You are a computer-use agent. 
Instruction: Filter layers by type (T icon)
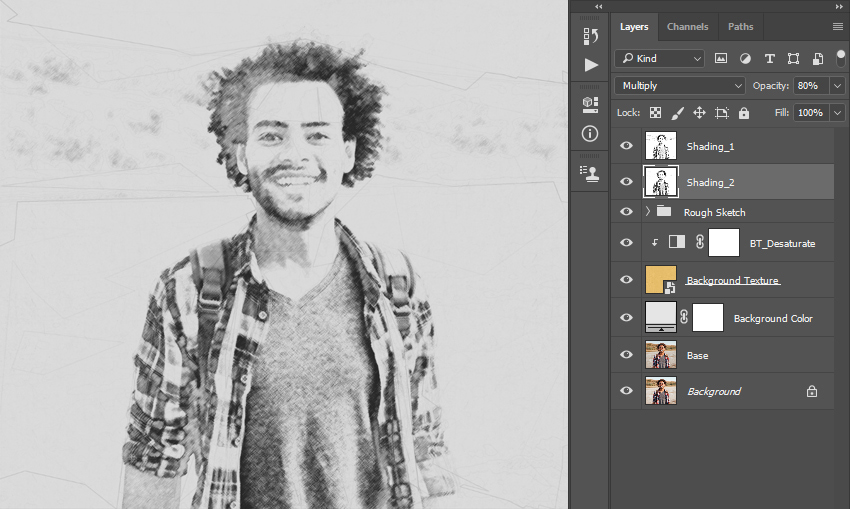pos(769,59)
